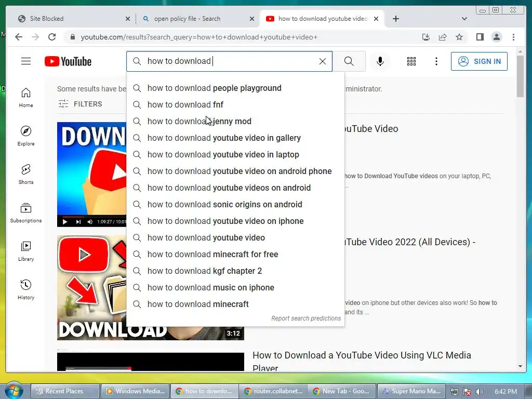Select suggestion youtube video in gallery

[x=235, y=138]
